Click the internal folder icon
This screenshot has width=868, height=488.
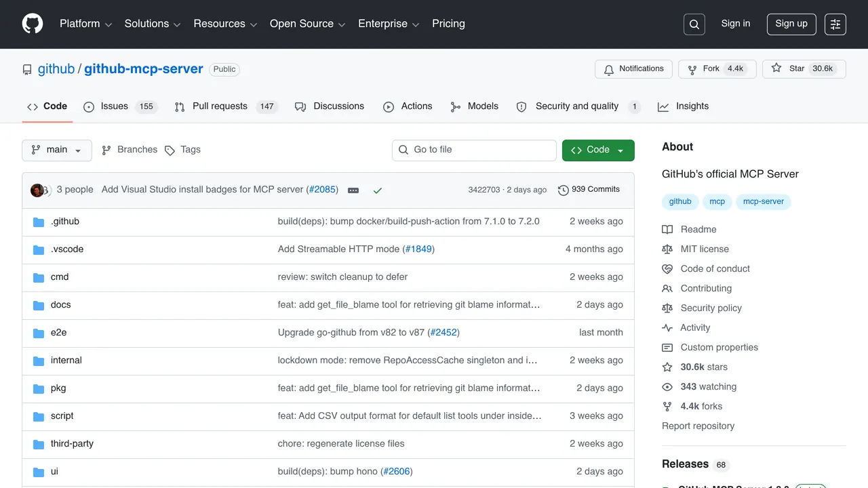pyautogui.click(x=39, y=361)
